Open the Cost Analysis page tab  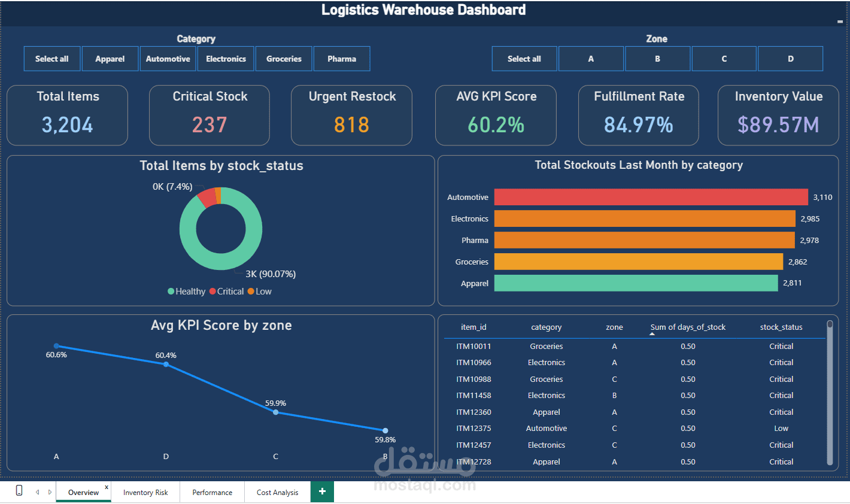coord(277,491)
